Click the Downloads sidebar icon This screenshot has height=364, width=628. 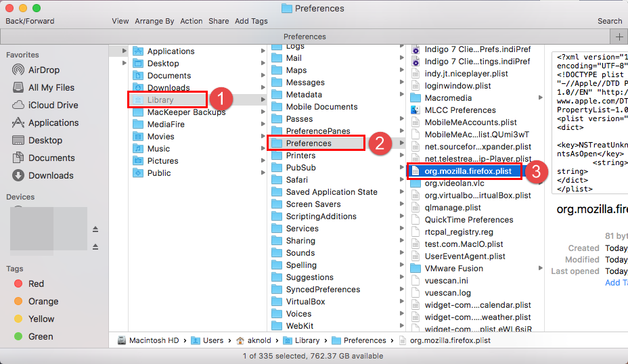coord(18,175)
